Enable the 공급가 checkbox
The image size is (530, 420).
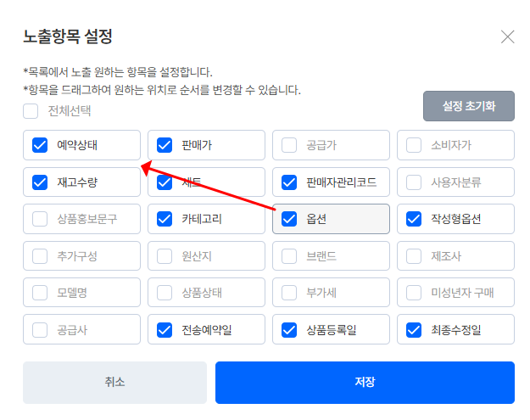[x=289, y=145]
